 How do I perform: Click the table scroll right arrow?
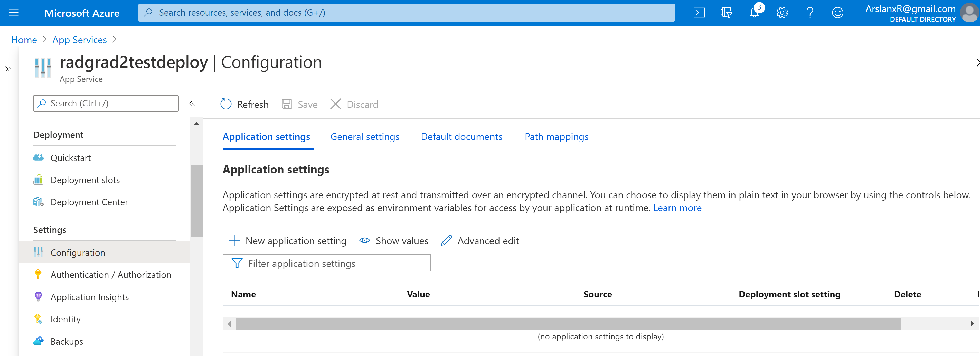972,324
